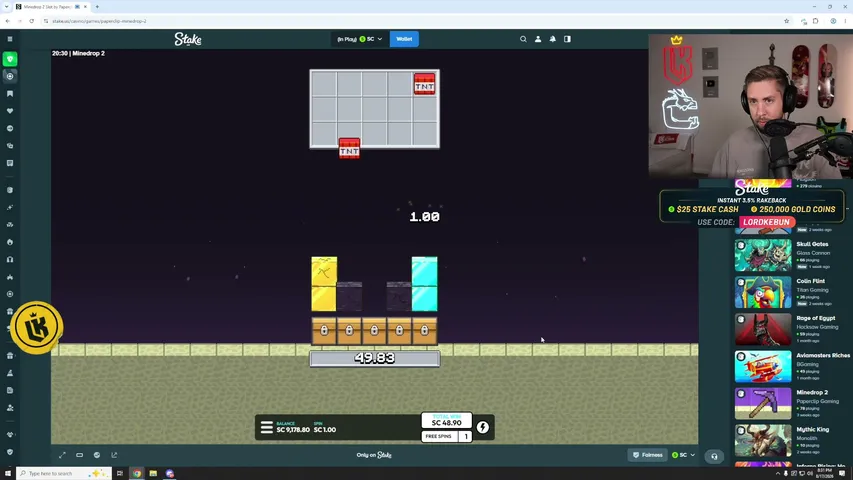Open the user profile icon in header

(538, 39)
